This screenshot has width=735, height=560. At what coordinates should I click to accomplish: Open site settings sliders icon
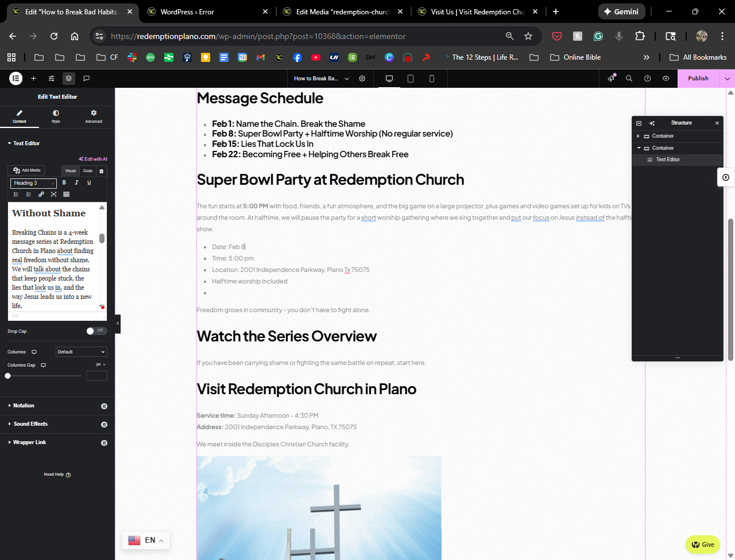tap(52, 79)
